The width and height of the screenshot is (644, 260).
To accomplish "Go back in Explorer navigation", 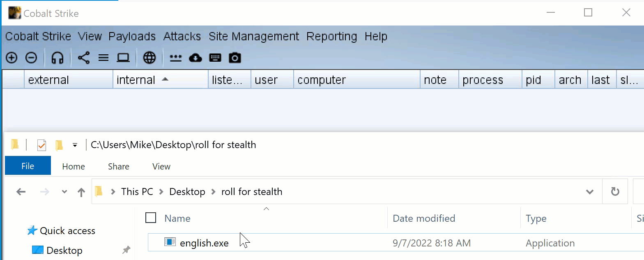I will 21,192.
